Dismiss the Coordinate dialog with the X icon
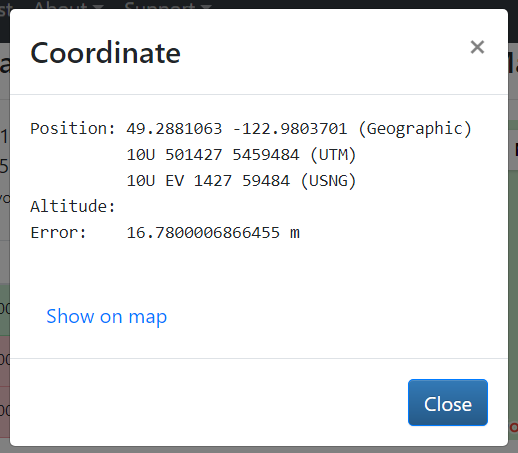This screenshot has width=518, height=453. pos(477,47)
